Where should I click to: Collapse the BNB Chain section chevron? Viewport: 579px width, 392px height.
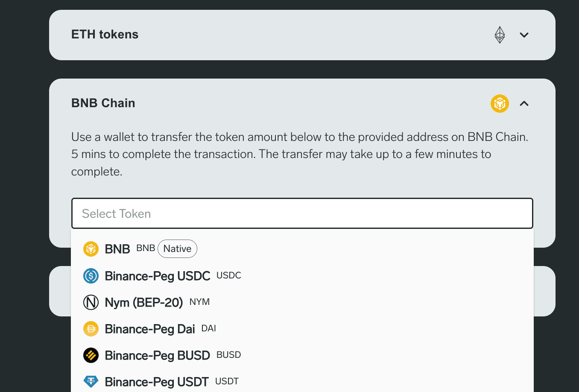click(524, 104)
